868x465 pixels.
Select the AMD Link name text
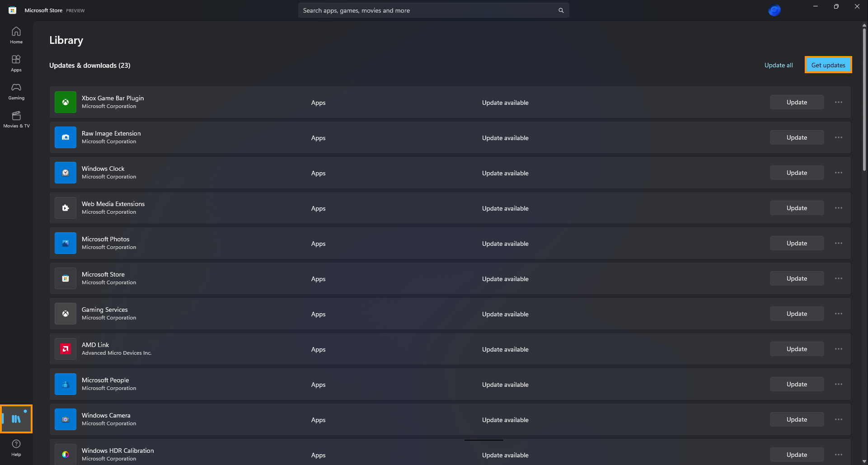click(95, 345)
